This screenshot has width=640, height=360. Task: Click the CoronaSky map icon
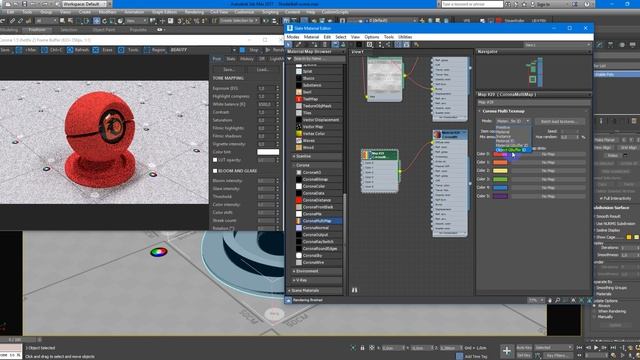tap(299, 256)
